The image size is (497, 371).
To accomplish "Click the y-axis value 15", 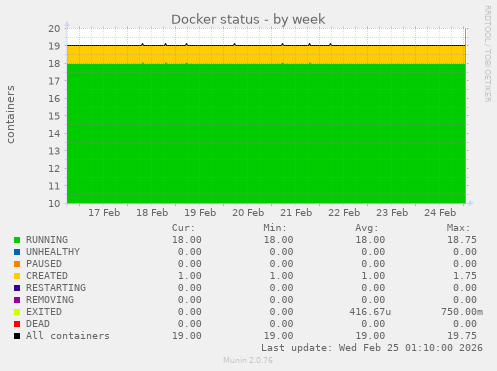I will (x=54, y=116).
